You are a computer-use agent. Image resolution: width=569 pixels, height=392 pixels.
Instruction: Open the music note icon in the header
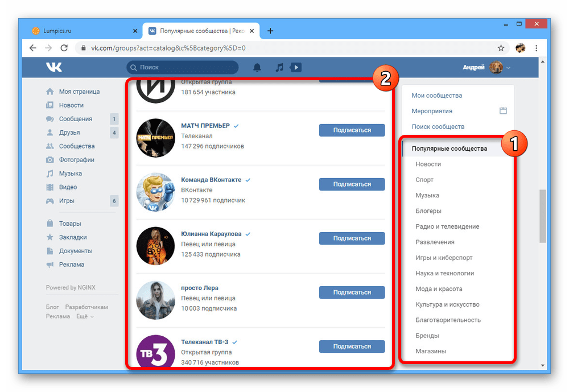click(279, 67)
